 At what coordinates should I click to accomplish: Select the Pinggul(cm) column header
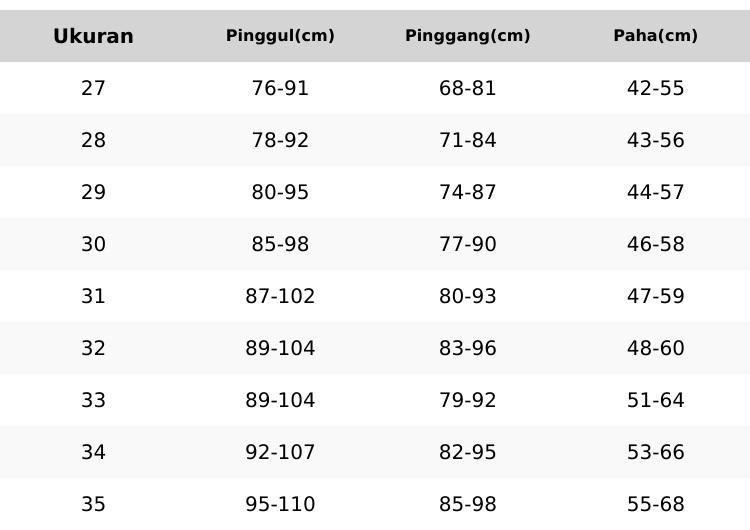pos(280,36)
